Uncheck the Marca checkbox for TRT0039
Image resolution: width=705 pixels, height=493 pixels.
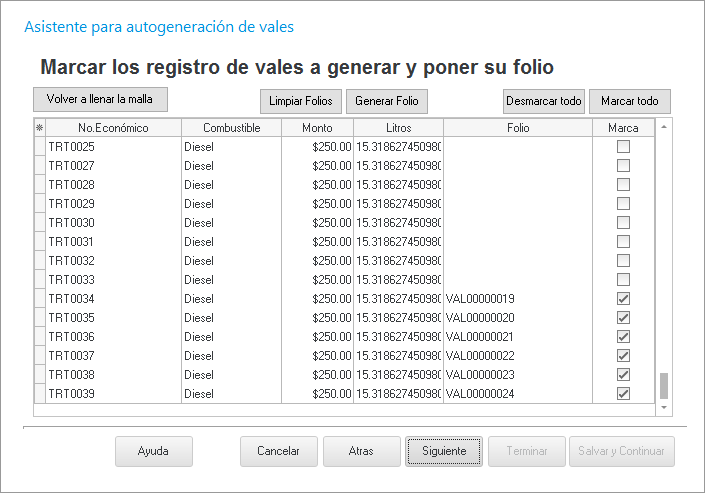623,394
